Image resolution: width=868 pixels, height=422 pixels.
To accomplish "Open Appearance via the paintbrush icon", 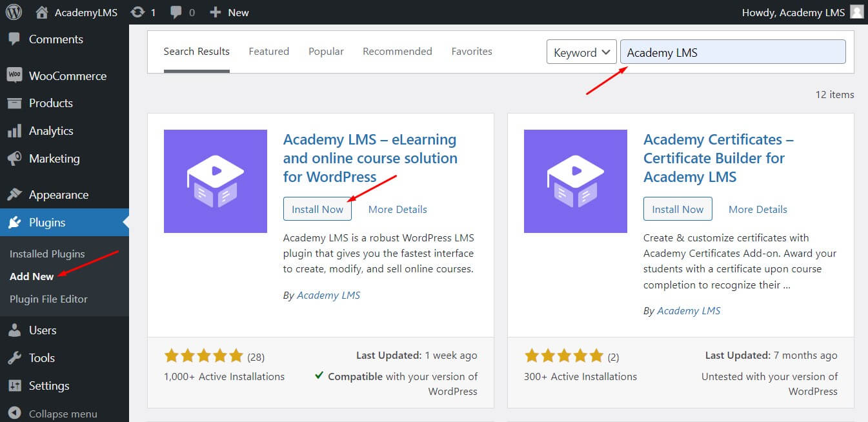I will (x=15, y=194).
